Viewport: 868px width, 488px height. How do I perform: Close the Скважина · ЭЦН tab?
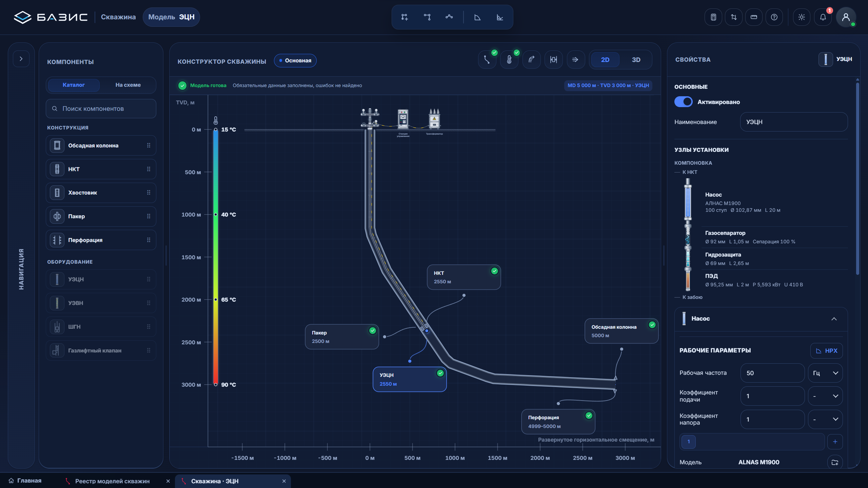pos(284,481)
